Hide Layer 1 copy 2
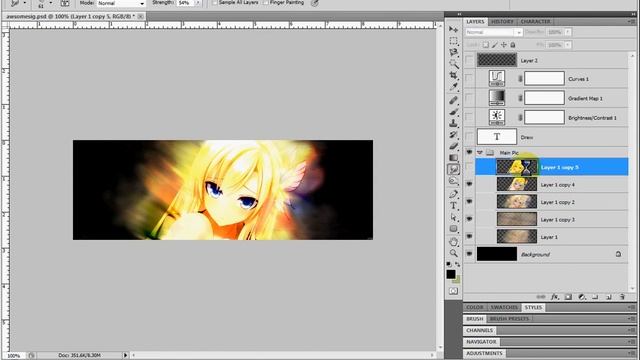 tap(469, 202)
